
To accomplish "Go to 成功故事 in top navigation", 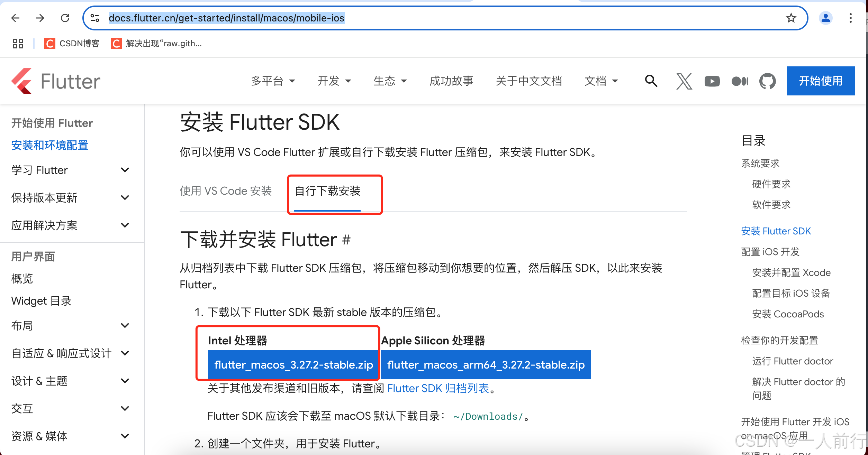I will pos(451,81).
